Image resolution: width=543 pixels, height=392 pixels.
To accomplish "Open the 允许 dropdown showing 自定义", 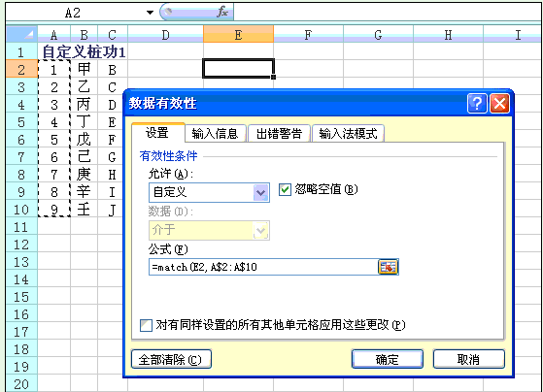I will 260,192.
